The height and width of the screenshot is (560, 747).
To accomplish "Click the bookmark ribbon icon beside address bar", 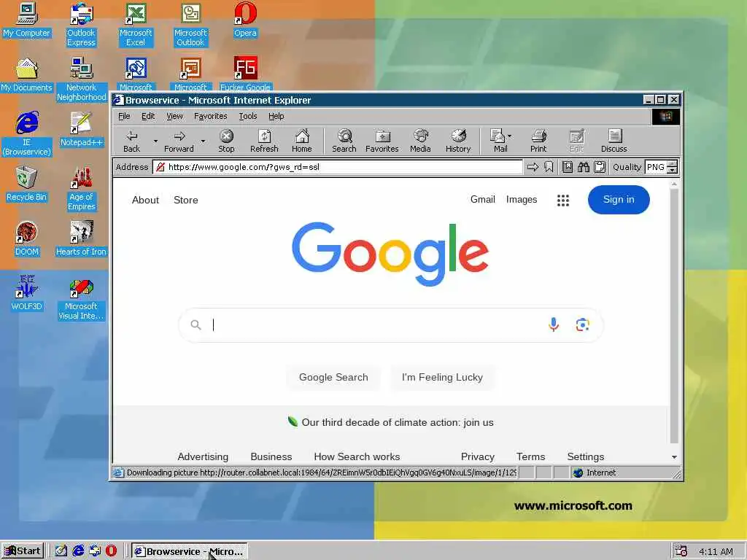I will 549,167.
